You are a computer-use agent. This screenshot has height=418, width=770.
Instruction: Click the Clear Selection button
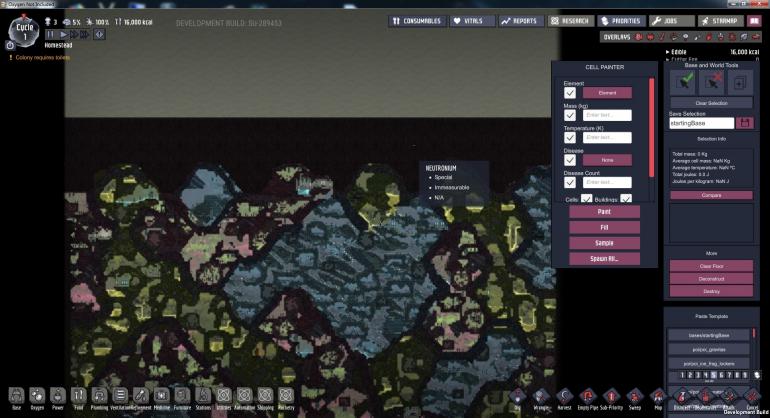pyautogui.click(x=710, y=103)
